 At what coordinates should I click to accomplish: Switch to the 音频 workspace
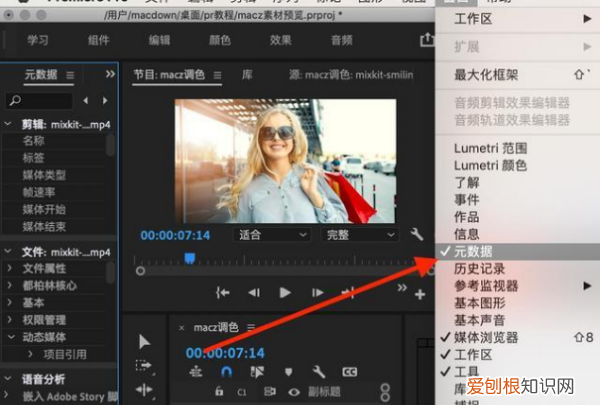pos(342,40)
